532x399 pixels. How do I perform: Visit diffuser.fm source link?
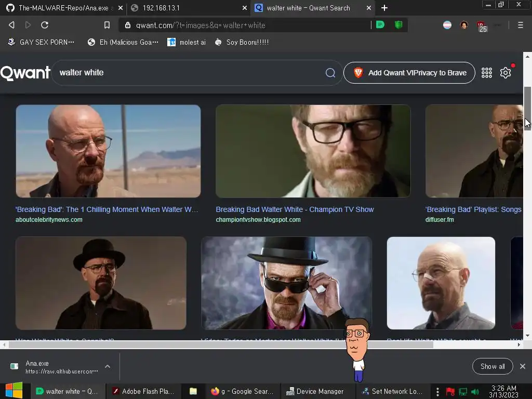pos(440,220)
